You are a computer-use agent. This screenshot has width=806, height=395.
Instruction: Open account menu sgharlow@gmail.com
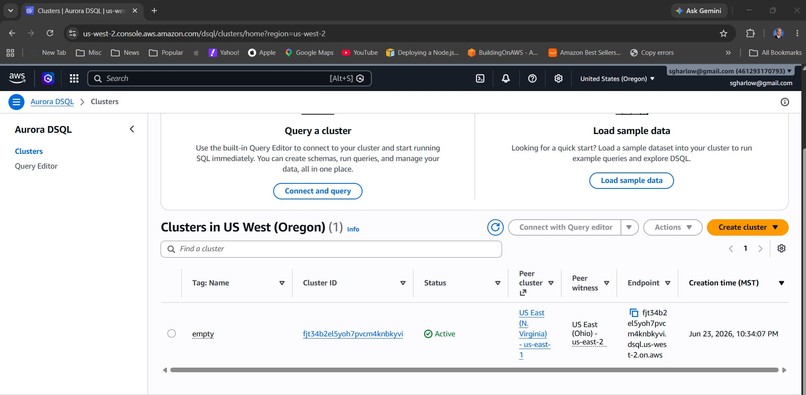pos(730,71)
